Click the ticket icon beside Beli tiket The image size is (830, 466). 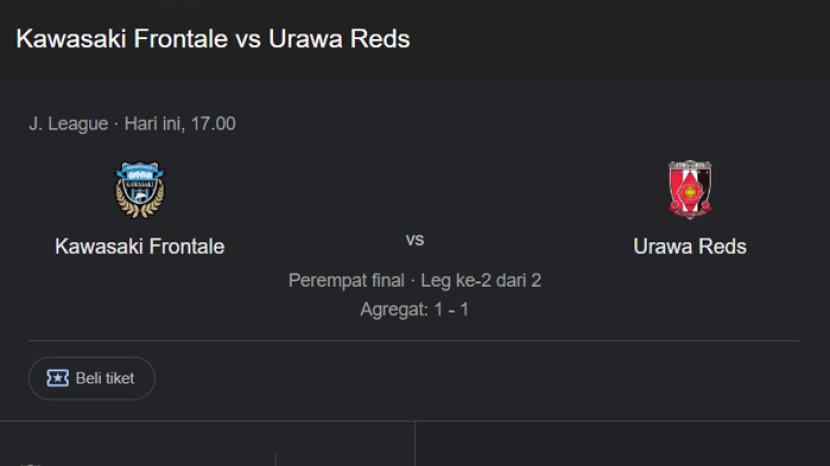(x=58, y=379)
